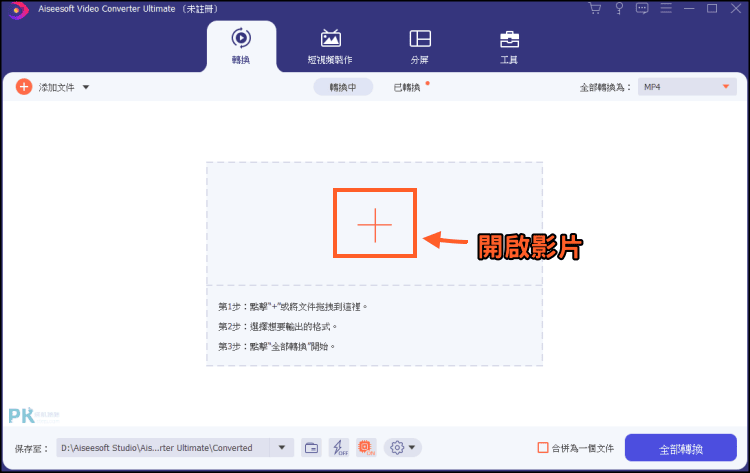Click the 全部轉換 button
This screenshot has height=473, width=750.
(x=681, y=448)
